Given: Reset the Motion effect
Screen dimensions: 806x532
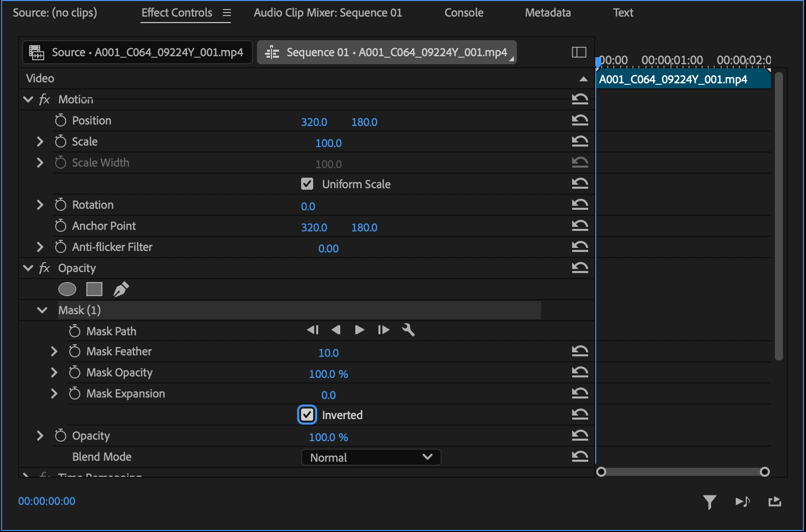Looking at the screenshot, I should (580, 99).
